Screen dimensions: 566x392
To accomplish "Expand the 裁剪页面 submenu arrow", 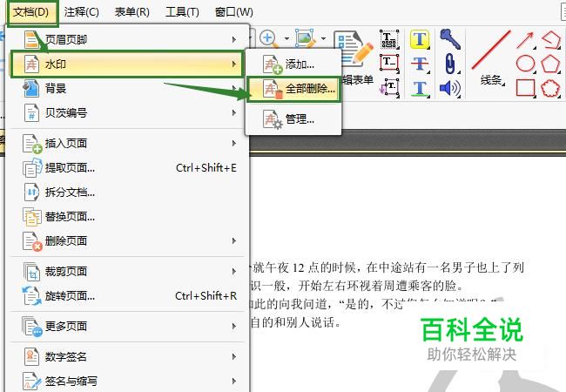I will coord(234,272).
